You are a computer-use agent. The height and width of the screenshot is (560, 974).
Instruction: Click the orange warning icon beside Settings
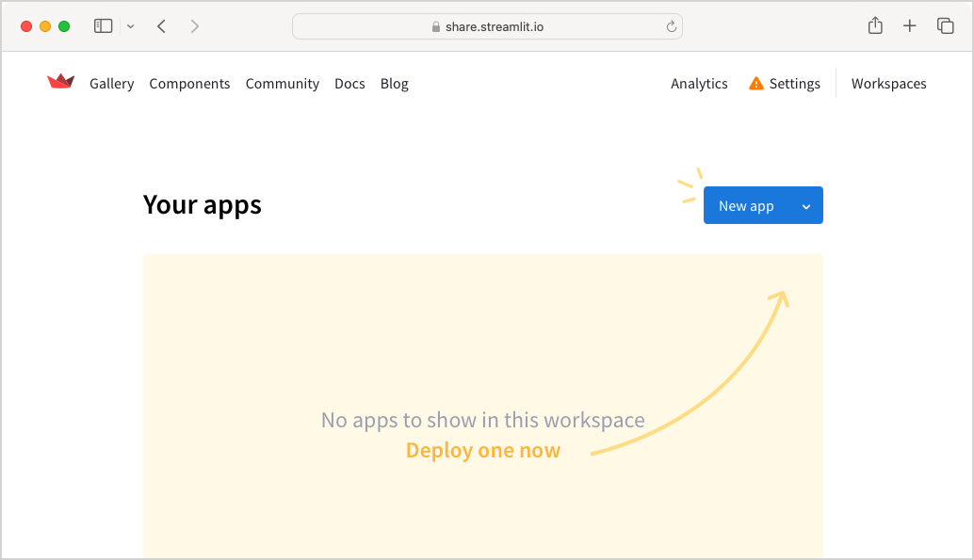(x=756, y=83)
